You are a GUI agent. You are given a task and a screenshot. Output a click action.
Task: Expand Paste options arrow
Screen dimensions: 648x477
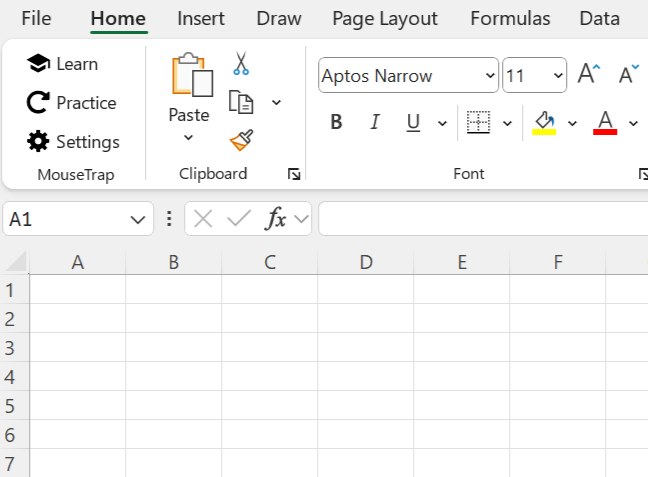pos(188,137)
